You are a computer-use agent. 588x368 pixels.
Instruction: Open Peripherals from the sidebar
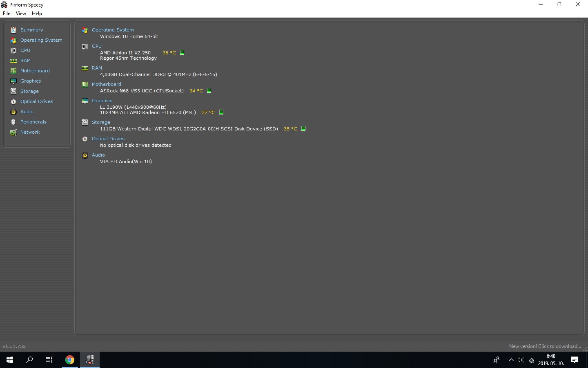click(x=33, y=122)
